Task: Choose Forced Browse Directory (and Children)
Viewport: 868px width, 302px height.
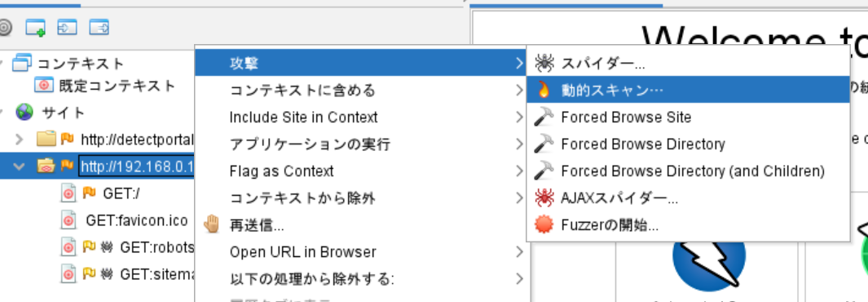Action: pyautogui.click(x=693, y=171)
